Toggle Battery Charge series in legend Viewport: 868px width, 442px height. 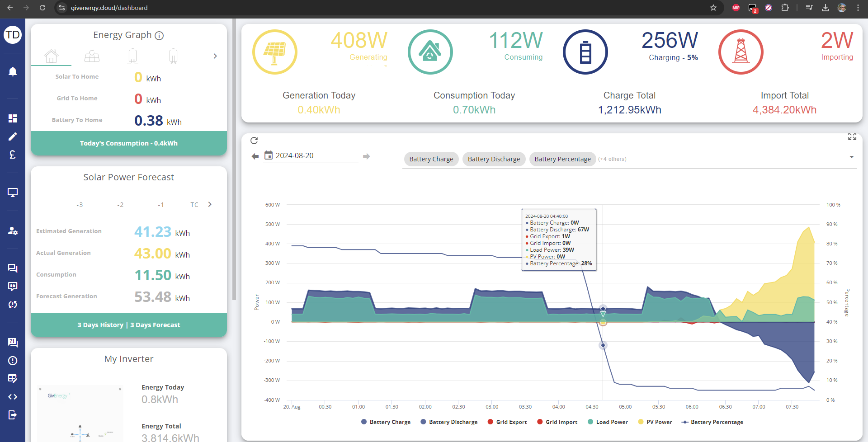(386, 422)
